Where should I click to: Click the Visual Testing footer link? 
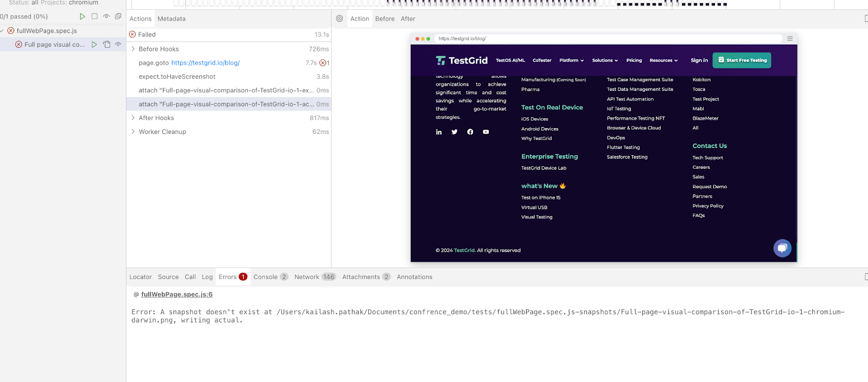[537, 217]
